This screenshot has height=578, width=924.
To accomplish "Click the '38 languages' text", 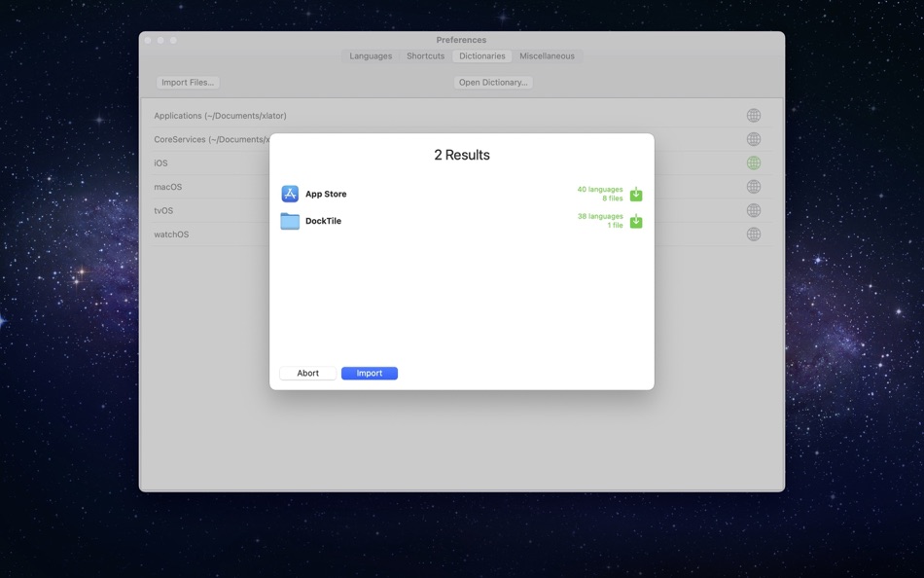I will (x=600, y=216).
